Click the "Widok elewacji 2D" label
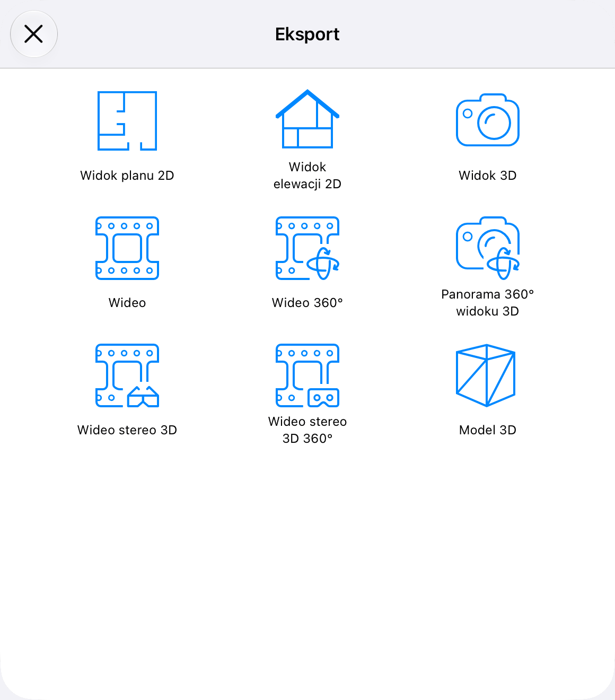Viewport: 615px width, 700px height. pos(307,176)
